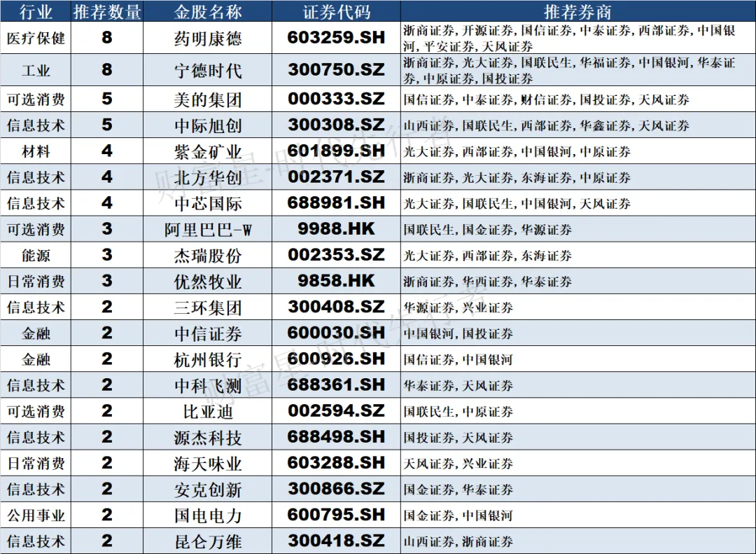
Task: Click stock code 002353.SZ
Action: (336, 256)
